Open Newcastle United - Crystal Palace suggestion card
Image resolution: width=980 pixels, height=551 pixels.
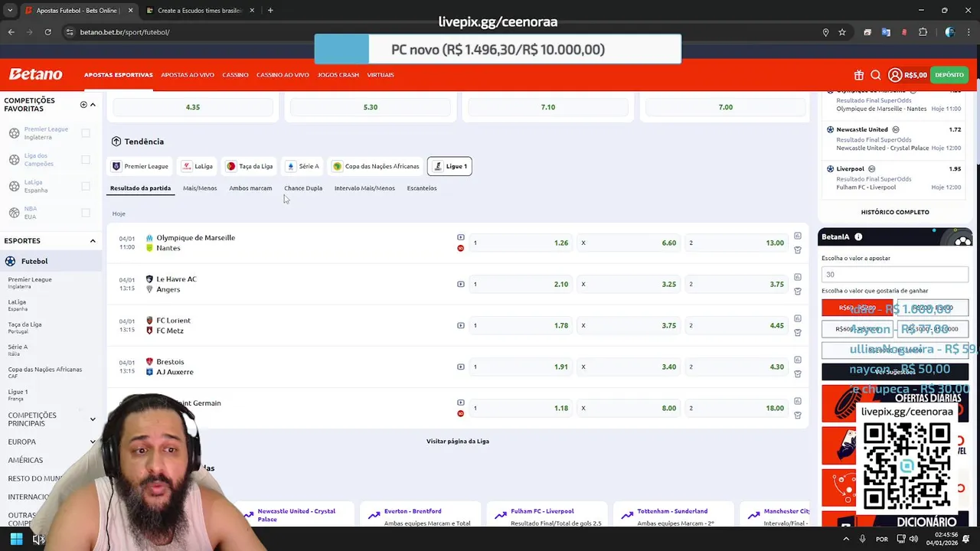296,514
